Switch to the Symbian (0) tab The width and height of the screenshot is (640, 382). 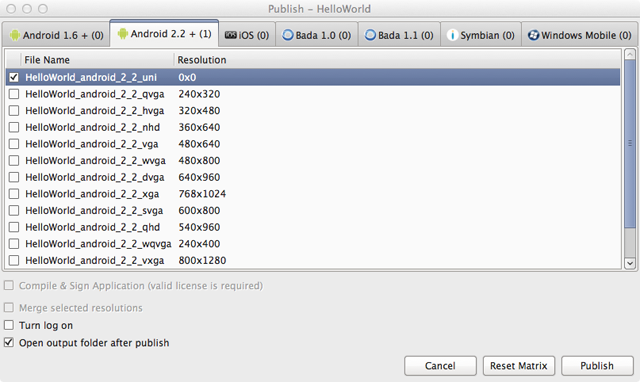481,35
